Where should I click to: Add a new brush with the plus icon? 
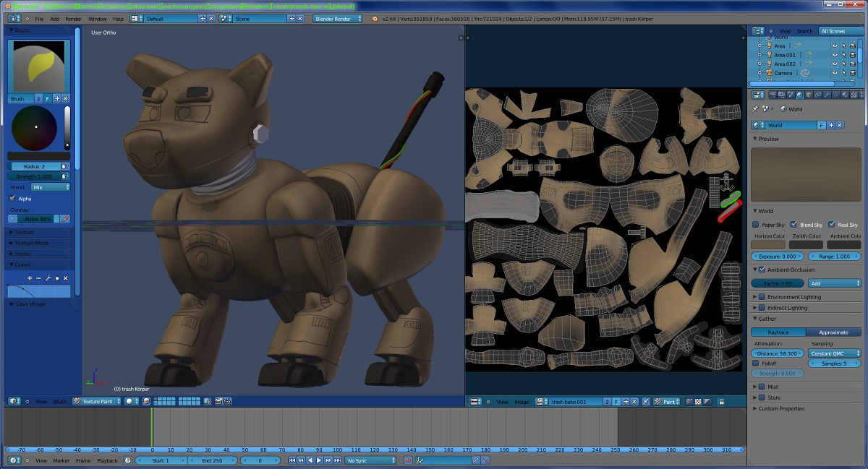(x=57, y=98)
